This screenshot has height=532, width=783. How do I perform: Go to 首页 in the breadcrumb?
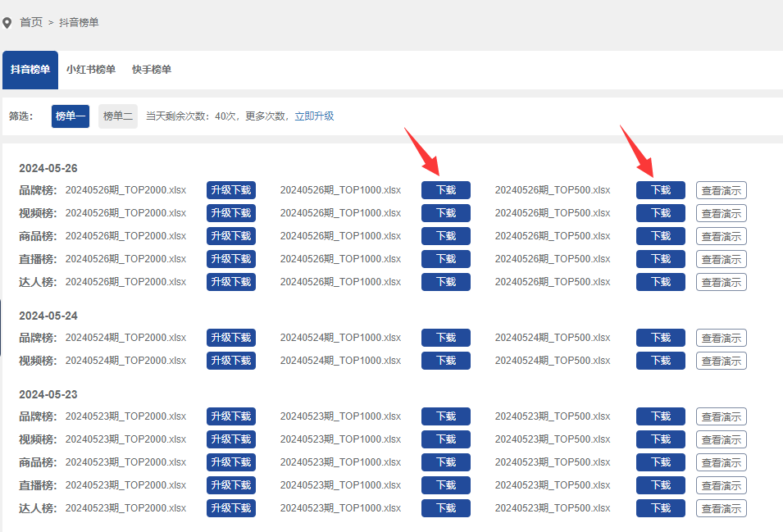click(31, 22)
